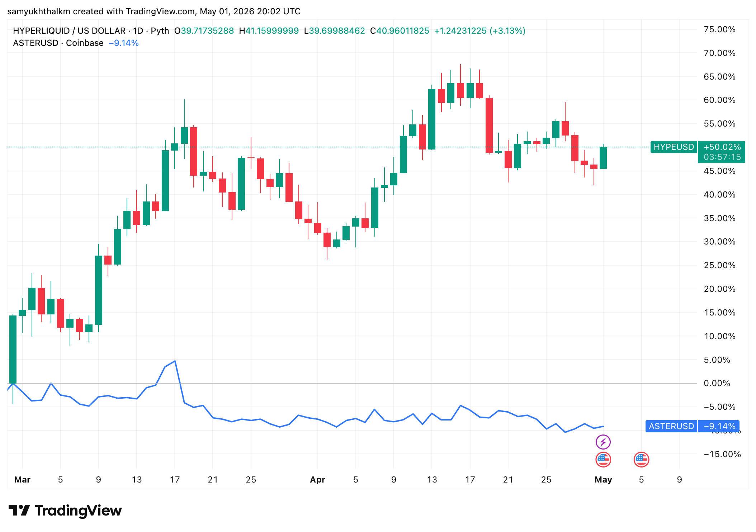Click the 03:57:15 countdown timer
This screenshot has height=532, width=756.
pos(722,157)
